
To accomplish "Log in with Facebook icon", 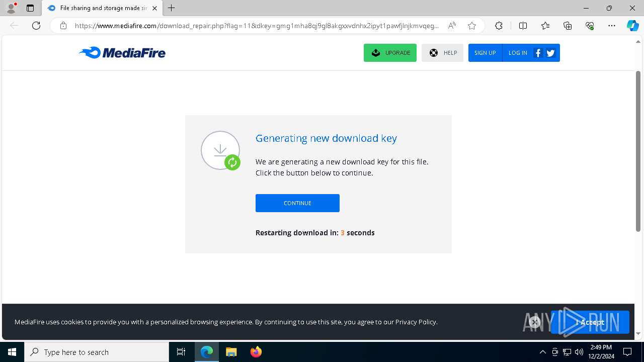I will coord(538,53).
